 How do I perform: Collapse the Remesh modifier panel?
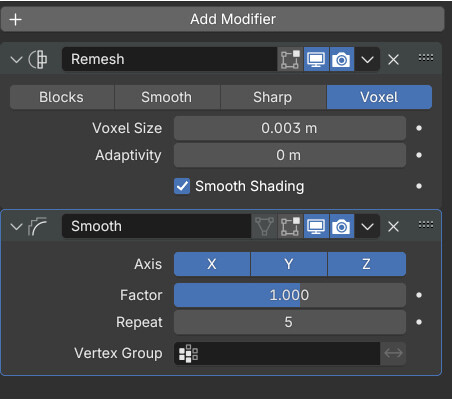16,60
